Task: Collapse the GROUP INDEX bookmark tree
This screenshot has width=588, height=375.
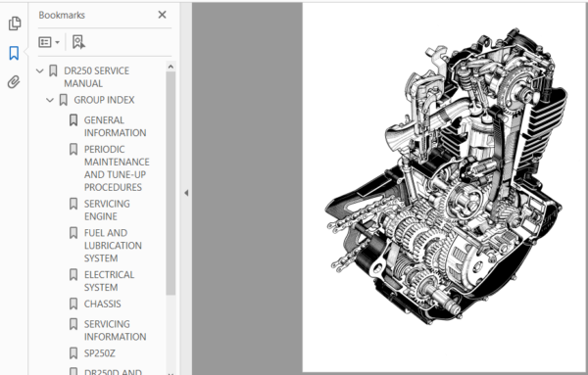Action: pyautogui.click(x=50, y=100)
